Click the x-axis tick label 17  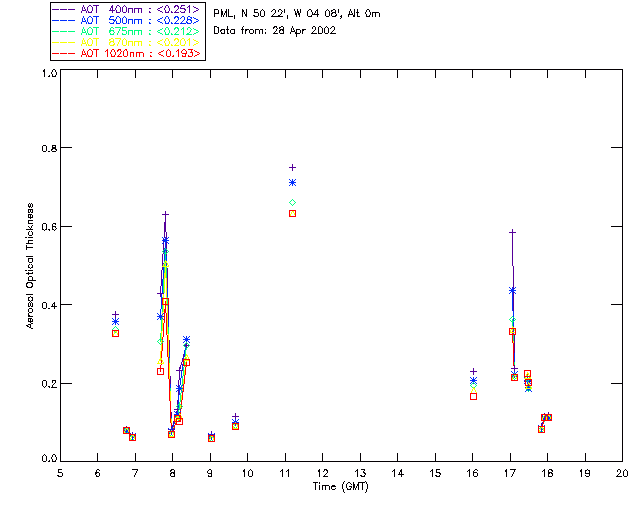click(510, 473)
